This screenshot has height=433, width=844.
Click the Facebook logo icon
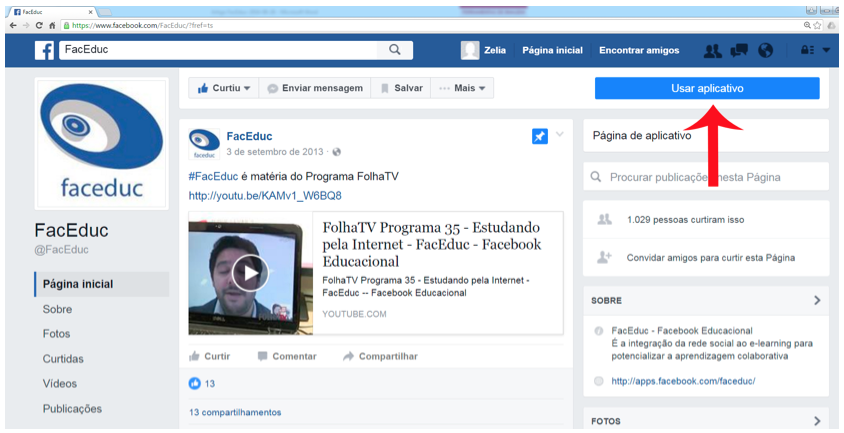[x=44, y=51]
